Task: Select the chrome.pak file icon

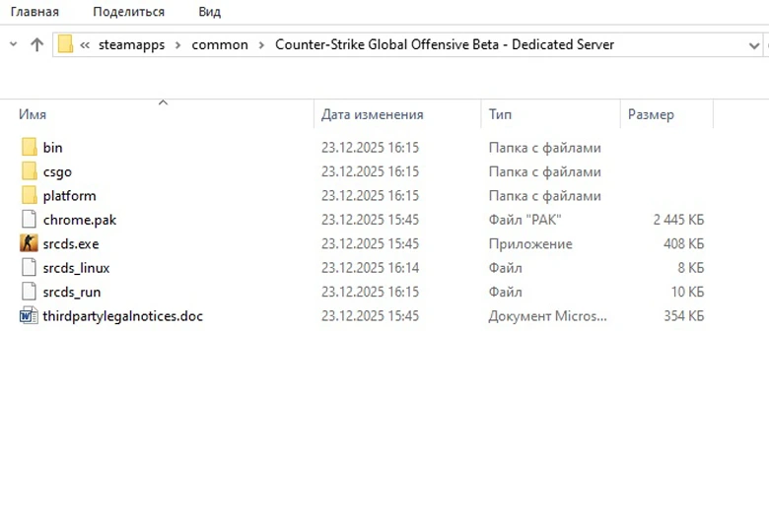Action: pos(29,220)
